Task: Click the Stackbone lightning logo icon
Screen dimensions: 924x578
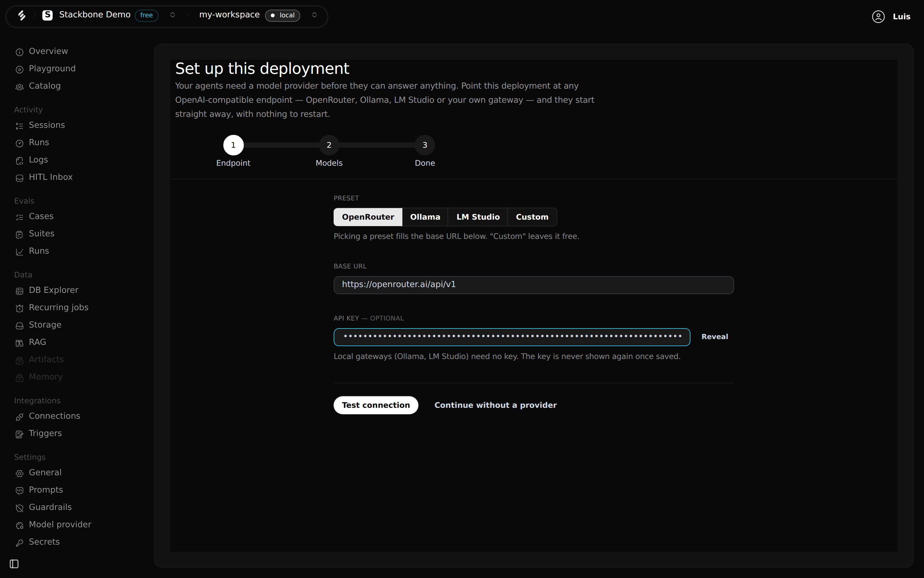Action: tap(22, 15)
